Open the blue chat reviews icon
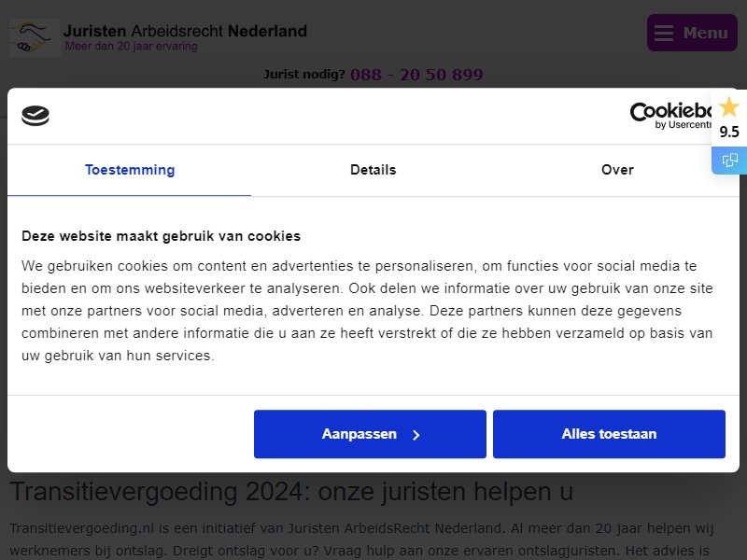Screen dimensions: 747x560 729,160
